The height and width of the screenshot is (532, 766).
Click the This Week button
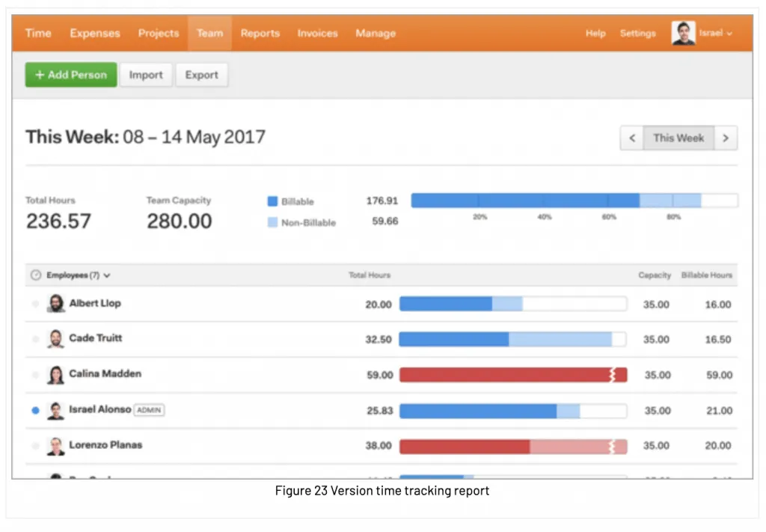tap(678, 138)
